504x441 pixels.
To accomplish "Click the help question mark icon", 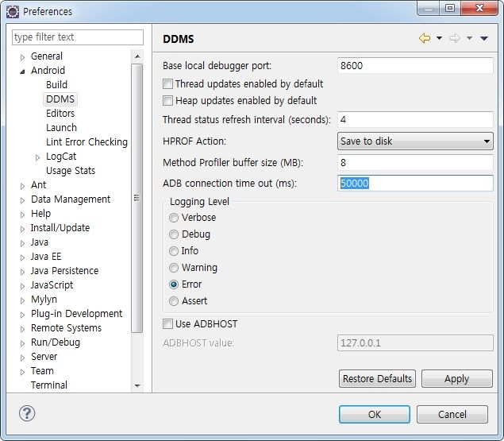I will coord(27,413).
